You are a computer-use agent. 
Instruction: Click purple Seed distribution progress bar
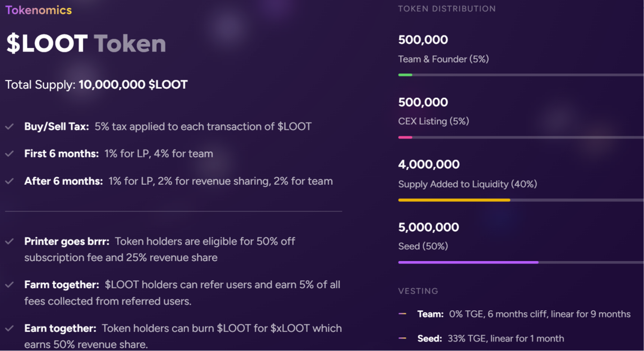point(468,263)
